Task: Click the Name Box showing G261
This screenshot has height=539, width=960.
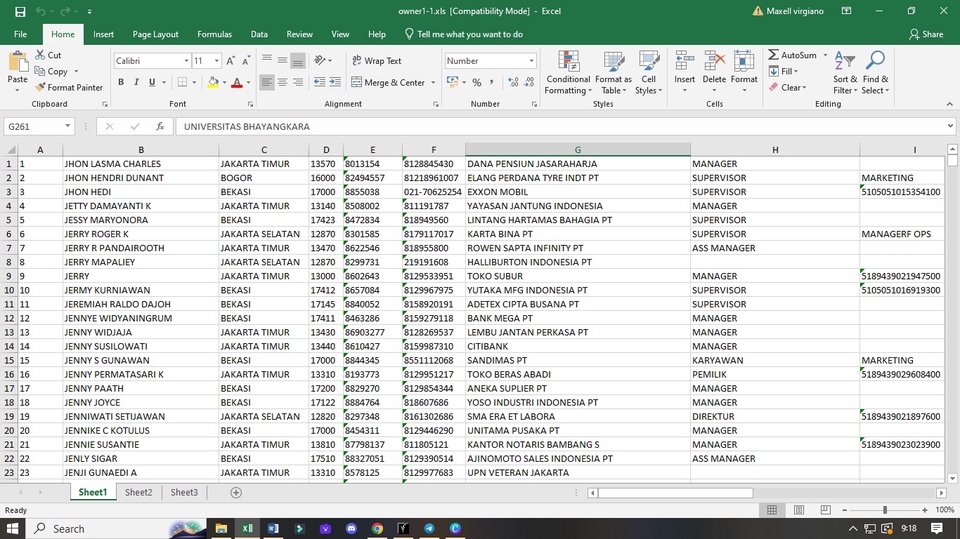Action: click(34, 127)
